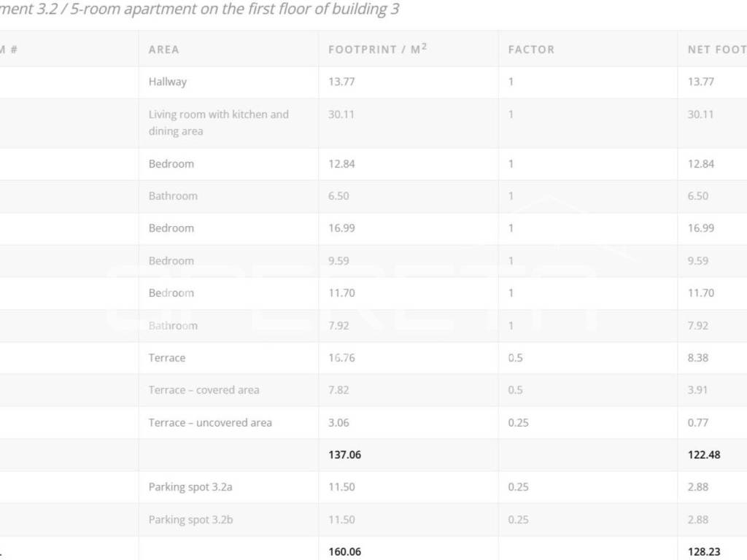
Task: Select 'Parking spot 3.2b' cell
Action: click(x=190, y=519)
